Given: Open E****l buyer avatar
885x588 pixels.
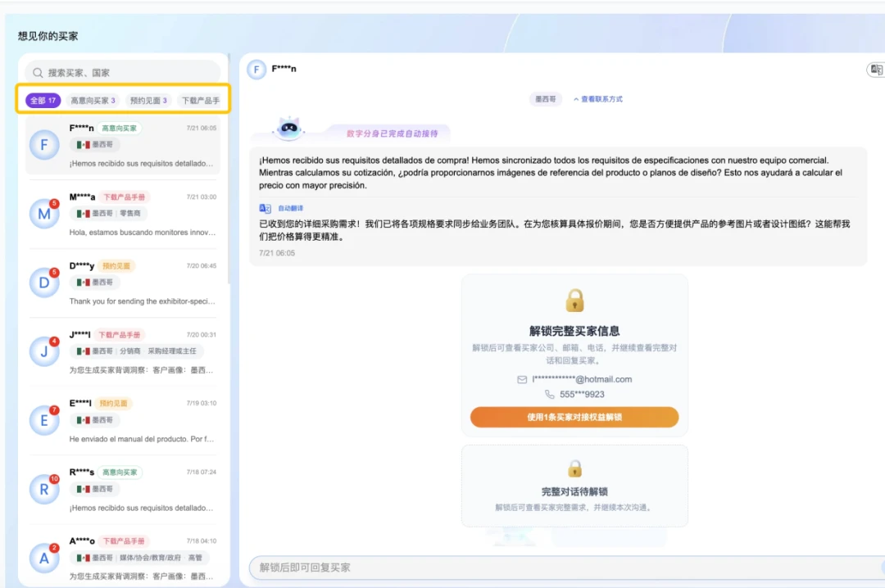Looking at the screenshot, I should click(x=44, y=420).
